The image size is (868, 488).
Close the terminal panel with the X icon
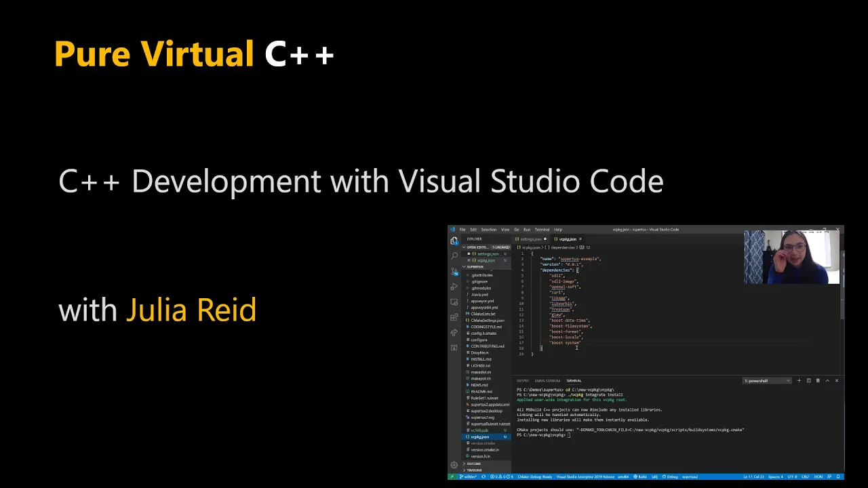tap(837, 381)
